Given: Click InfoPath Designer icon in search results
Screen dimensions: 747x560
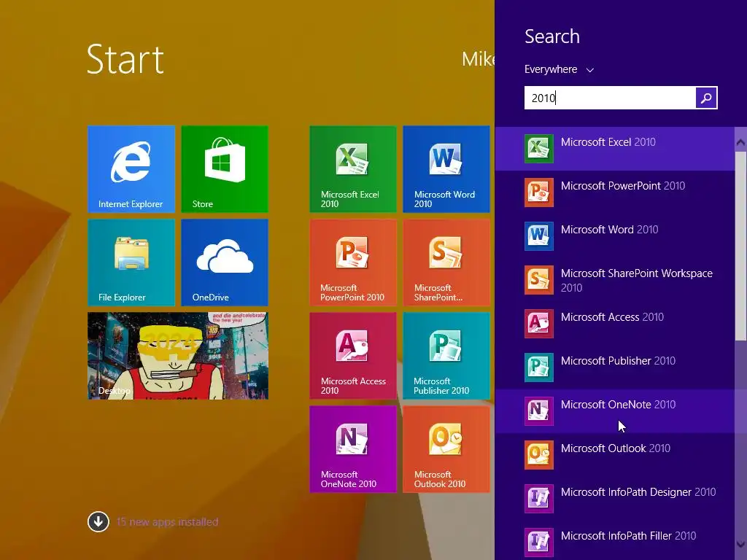Looking at the screenshot, I should [x=539, y=499].
